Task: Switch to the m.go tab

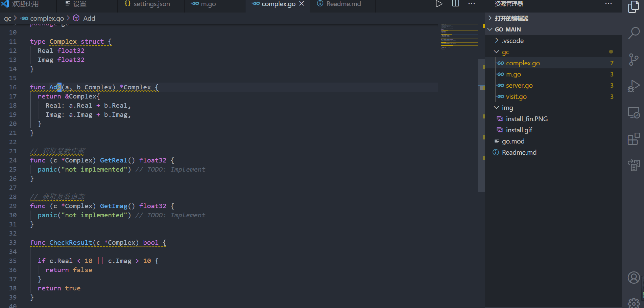Action: coord(208,4)
